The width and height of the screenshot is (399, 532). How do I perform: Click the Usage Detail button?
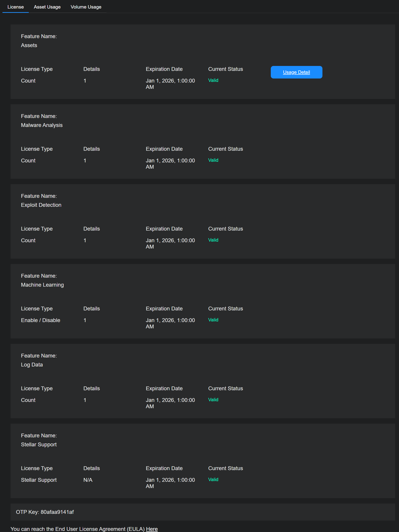296,72
